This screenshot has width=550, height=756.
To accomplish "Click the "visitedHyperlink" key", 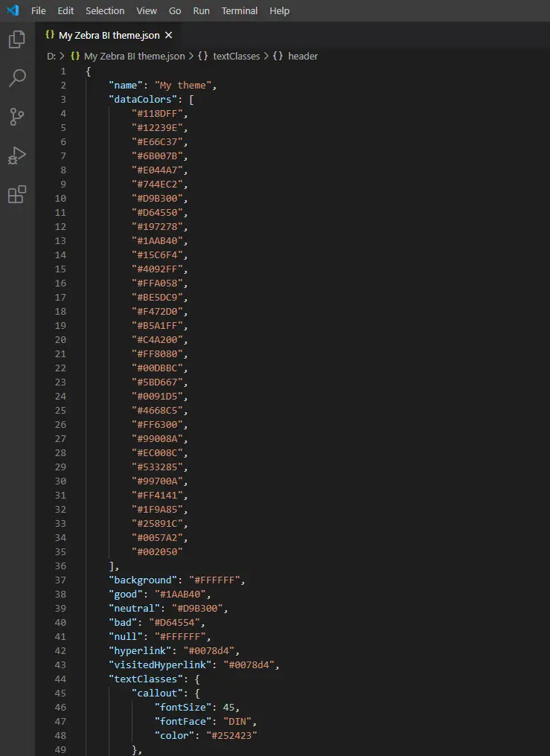I will tap(160, 665).
